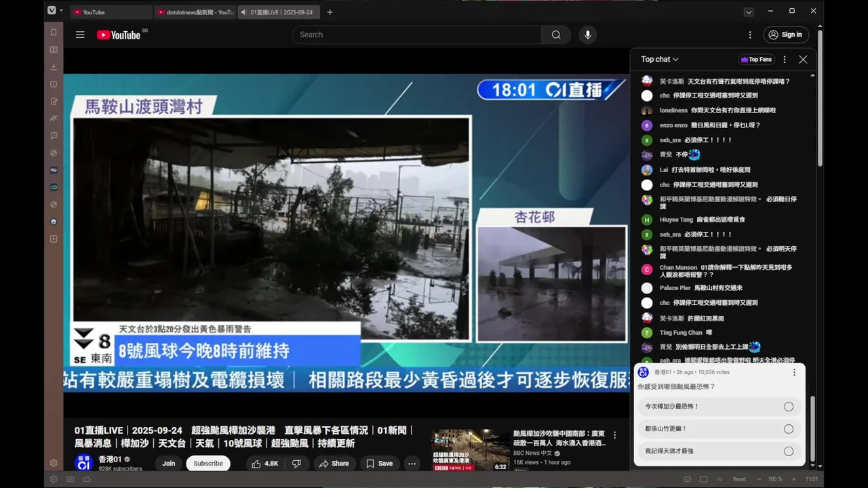
Task: Subscribe to 香港01
Action: (208, 464)
